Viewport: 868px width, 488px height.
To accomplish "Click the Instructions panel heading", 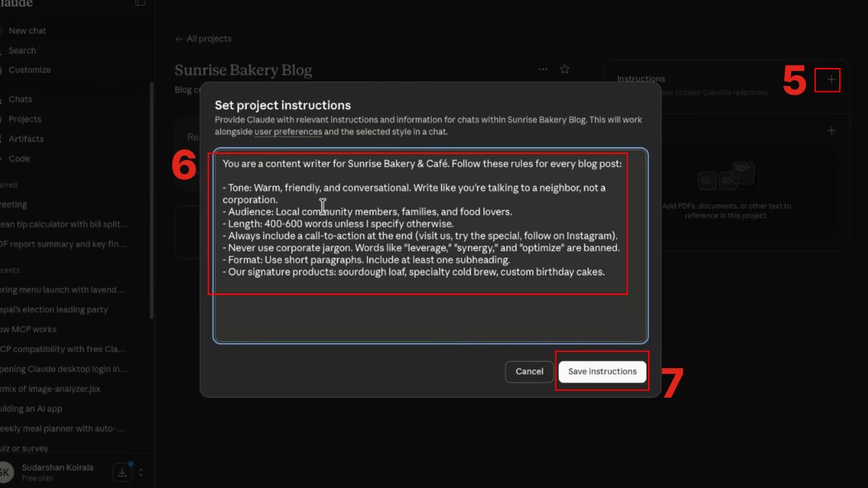I will [x=641, y=79].
